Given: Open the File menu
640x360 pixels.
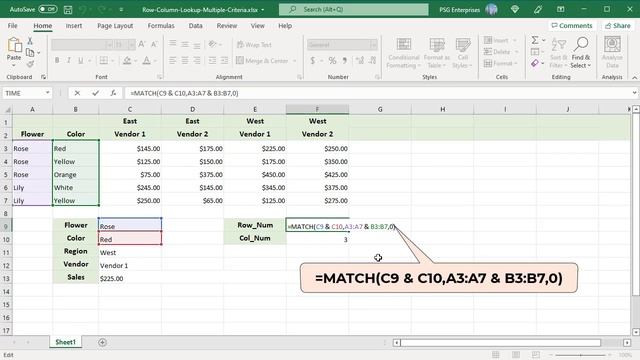Looking at the screenshot, I should pyautogui.click(x=13, y=26).
